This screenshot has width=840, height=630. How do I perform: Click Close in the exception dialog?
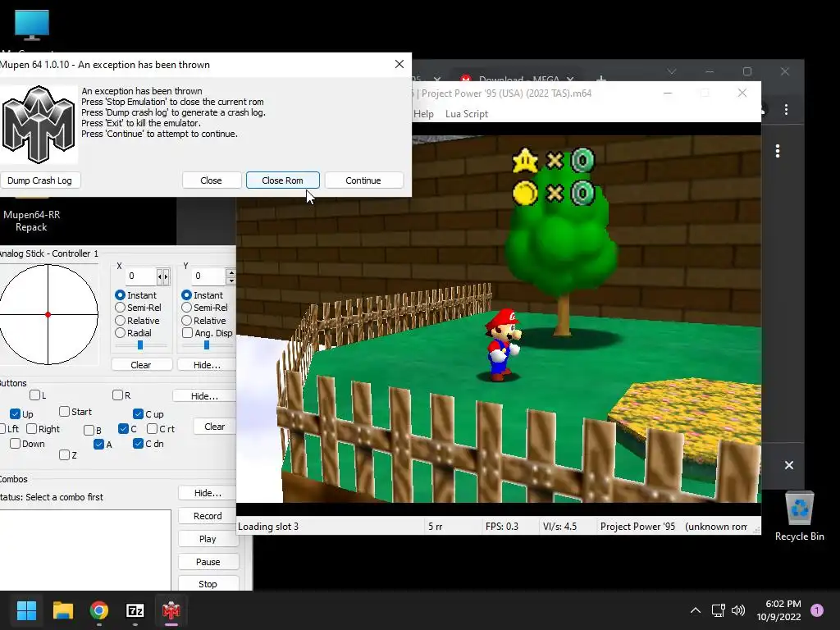211,180
